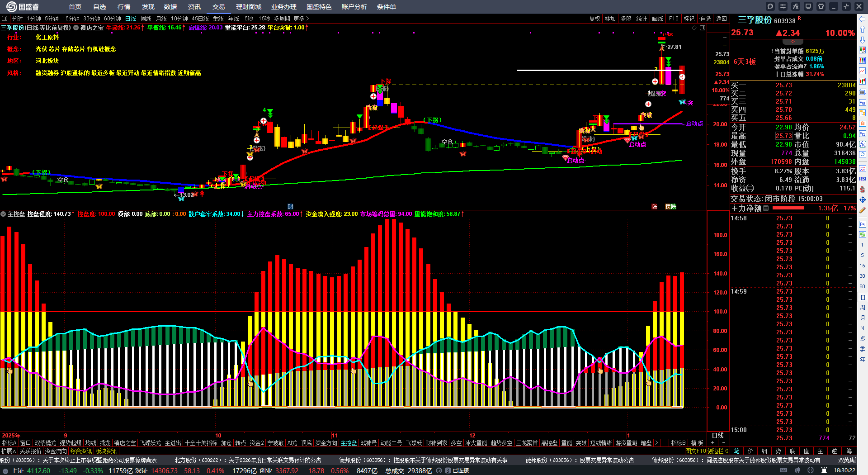868x475 pixels.
Task: Open the F10 company info sidebar icon
Action: coord(863,103)
